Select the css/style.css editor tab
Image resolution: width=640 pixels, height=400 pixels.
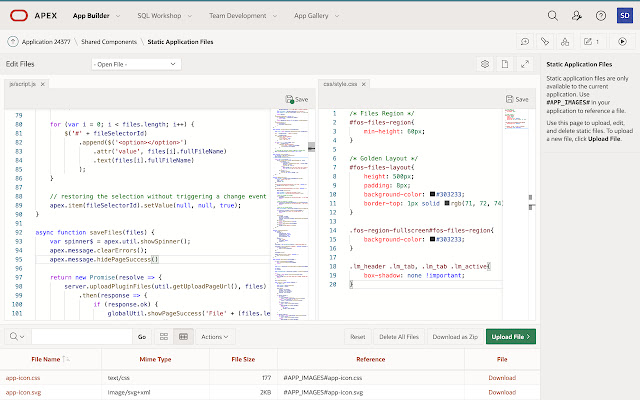335,86
